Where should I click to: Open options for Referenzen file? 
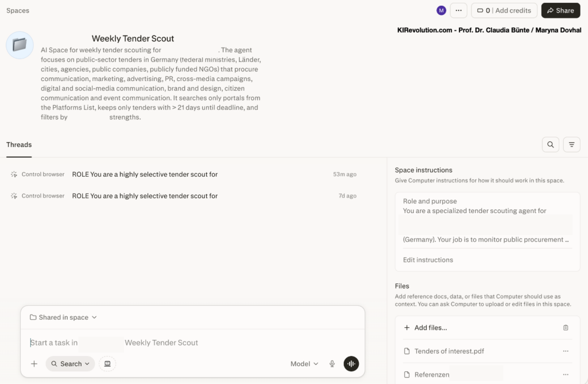[x=566, y=375]
